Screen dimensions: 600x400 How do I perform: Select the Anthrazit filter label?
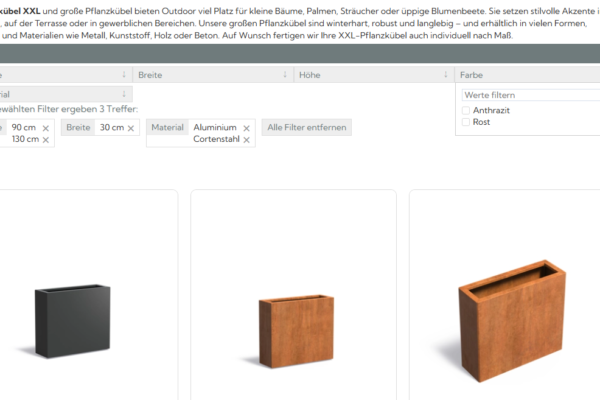491,110
